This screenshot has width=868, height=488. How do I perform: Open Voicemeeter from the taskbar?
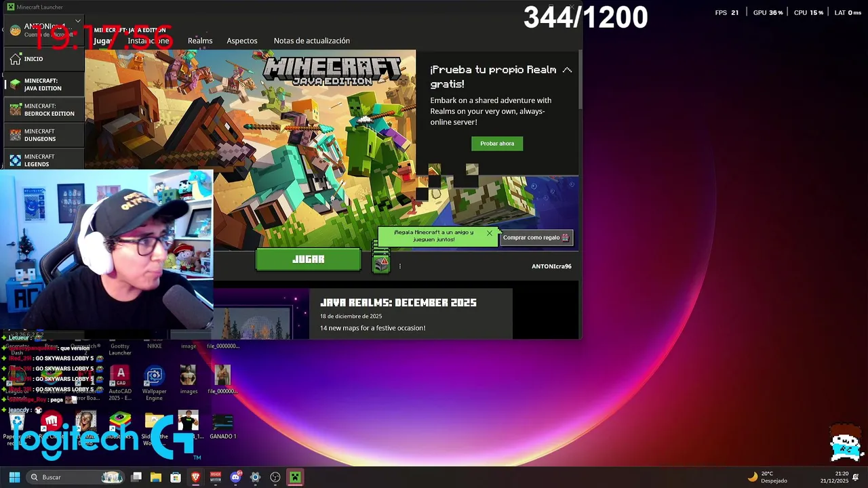216,477
